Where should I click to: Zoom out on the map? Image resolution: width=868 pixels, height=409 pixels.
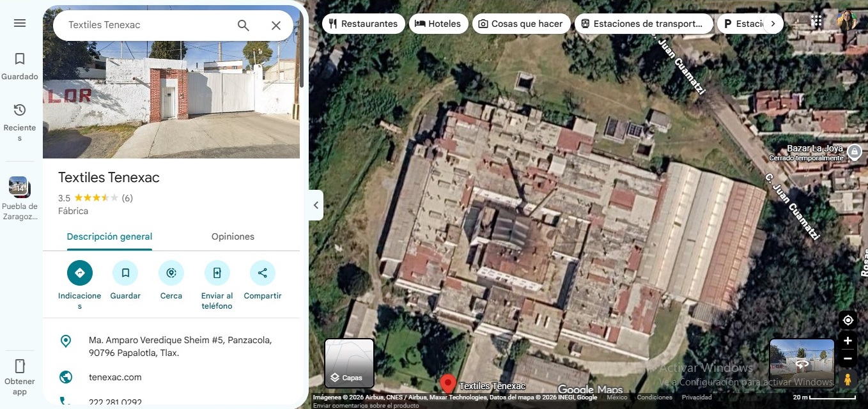coord(848,359)
